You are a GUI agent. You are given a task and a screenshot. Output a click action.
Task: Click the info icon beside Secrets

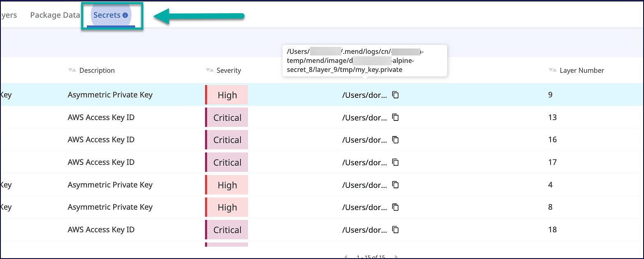pyautogui.click(x=125, y=16)
